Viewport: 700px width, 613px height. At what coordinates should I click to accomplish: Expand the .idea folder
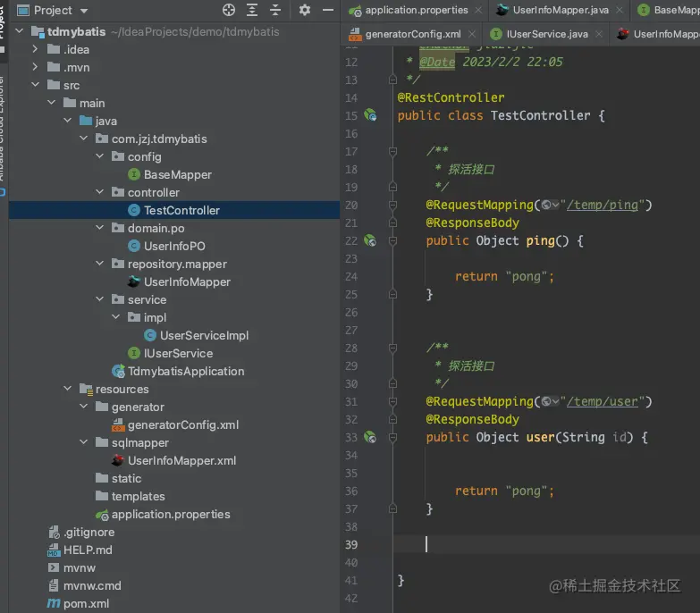[x=35, y=49]
